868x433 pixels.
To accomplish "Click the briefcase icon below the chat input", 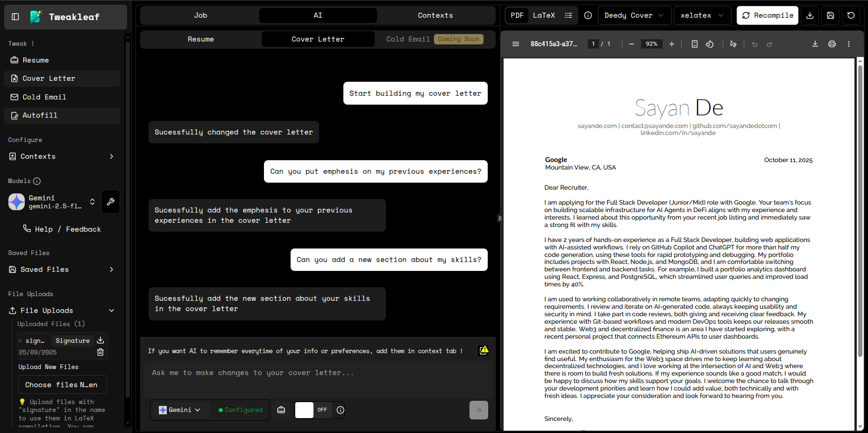I will 281,410.
